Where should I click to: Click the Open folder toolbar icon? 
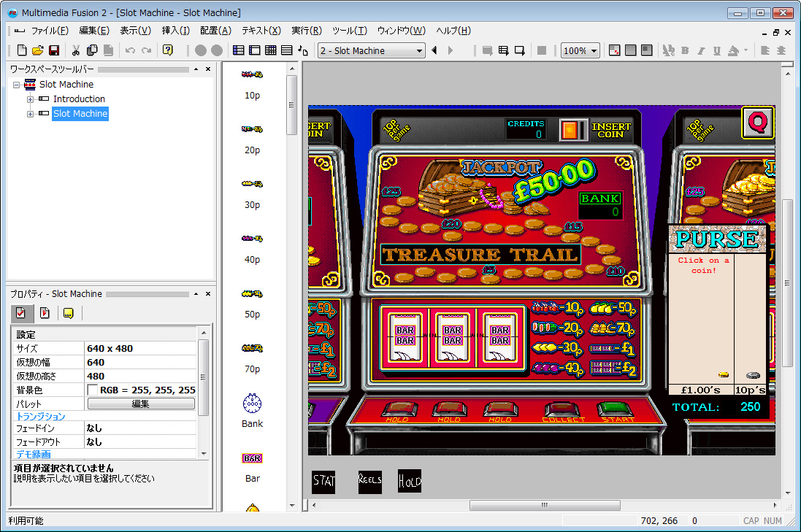point(37,50)
